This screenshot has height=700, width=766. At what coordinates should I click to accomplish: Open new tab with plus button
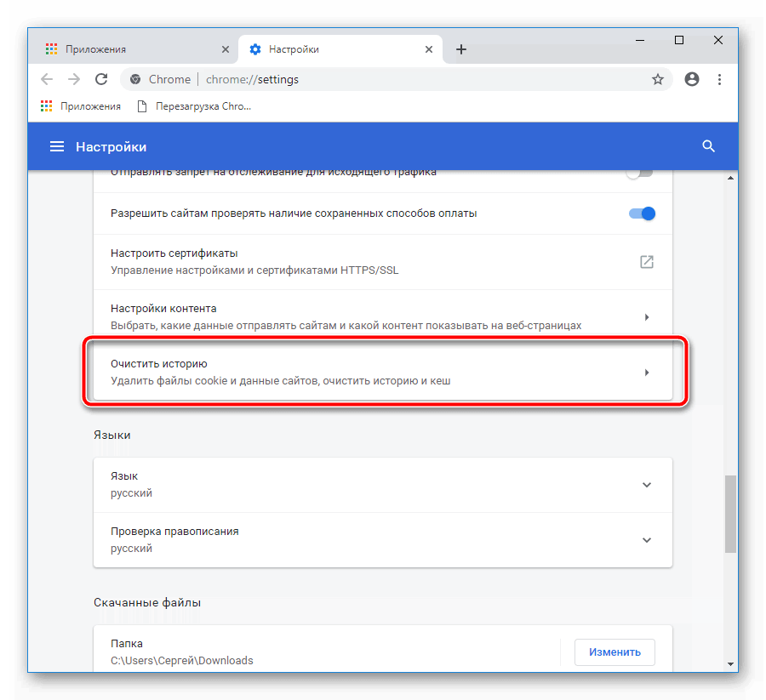click(461, 49)
